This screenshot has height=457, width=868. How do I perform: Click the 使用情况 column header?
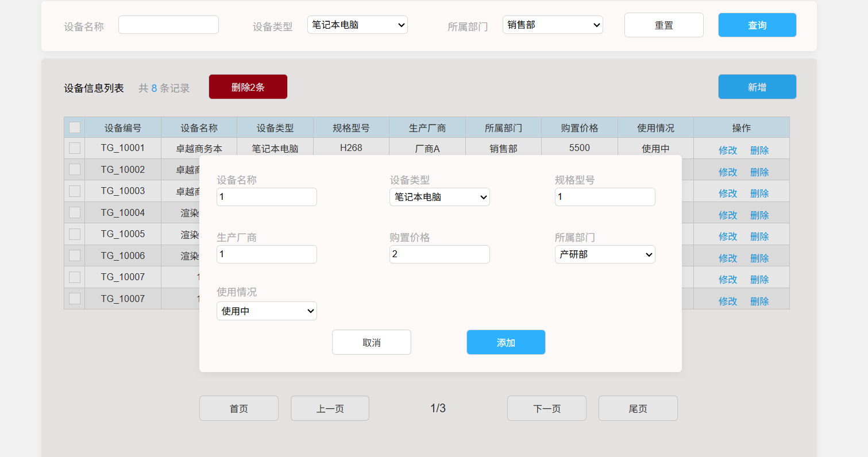click(655, 127)
